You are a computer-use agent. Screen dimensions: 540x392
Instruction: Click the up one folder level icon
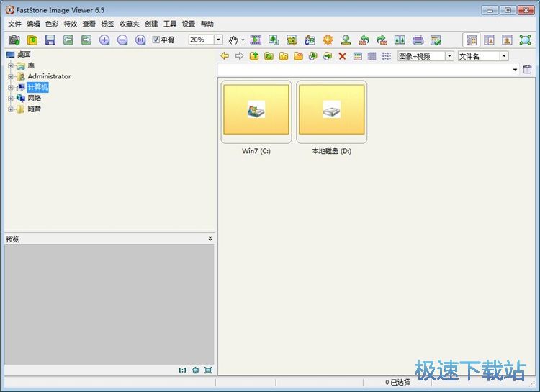pos(254,56)
